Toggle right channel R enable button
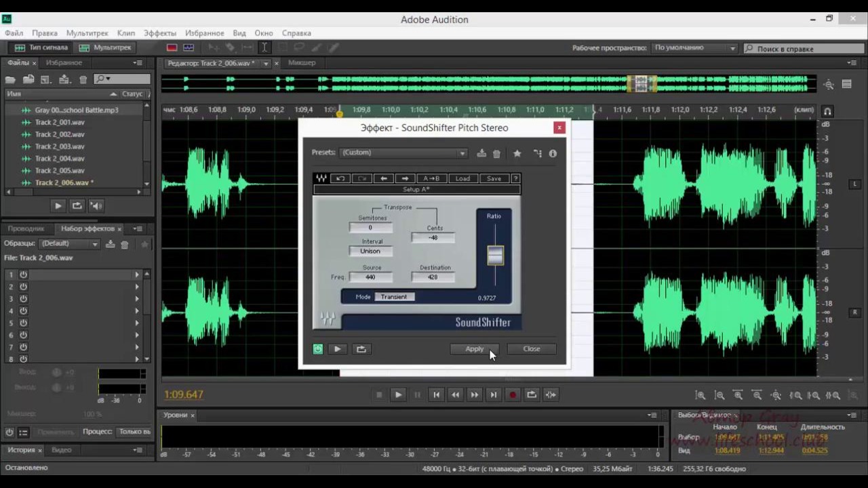 [x=854, y=312]
